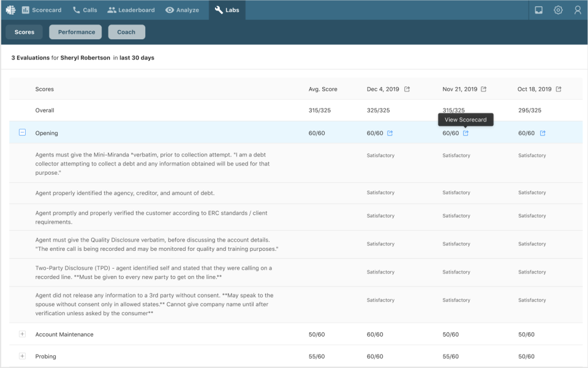The image size is (588, 368).
Task: Click the View Scorecard tooltip
Action: click(x=466, y=120)
